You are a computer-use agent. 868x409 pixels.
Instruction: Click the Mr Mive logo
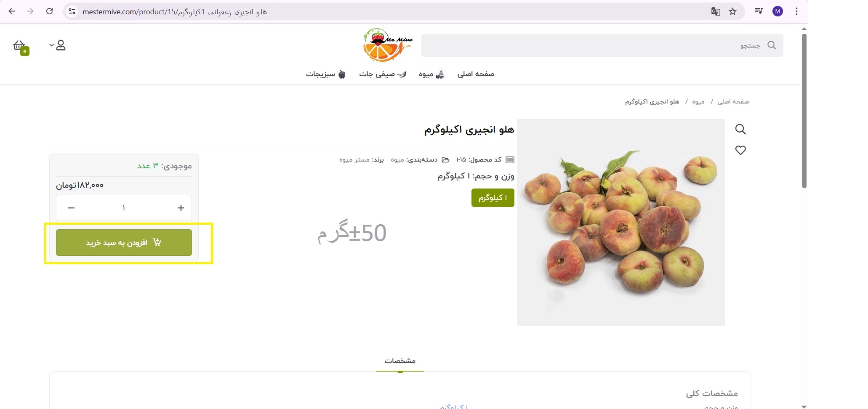(388, 45)
